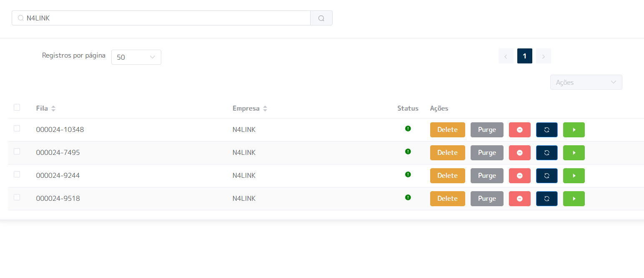Delete queue 000024-10348
Viewport: 644px width, 278px height.
click(448, 130)
